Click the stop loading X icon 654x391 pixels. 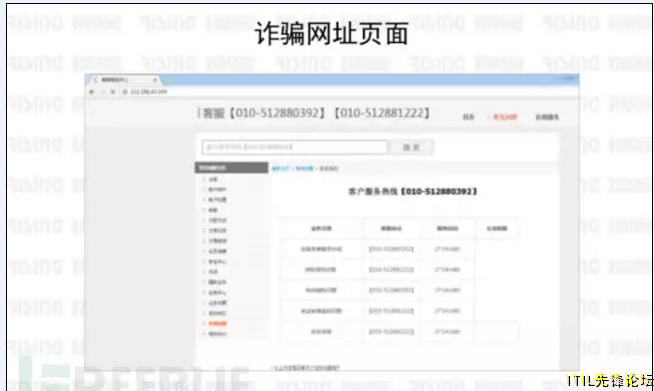click(113, 92)
